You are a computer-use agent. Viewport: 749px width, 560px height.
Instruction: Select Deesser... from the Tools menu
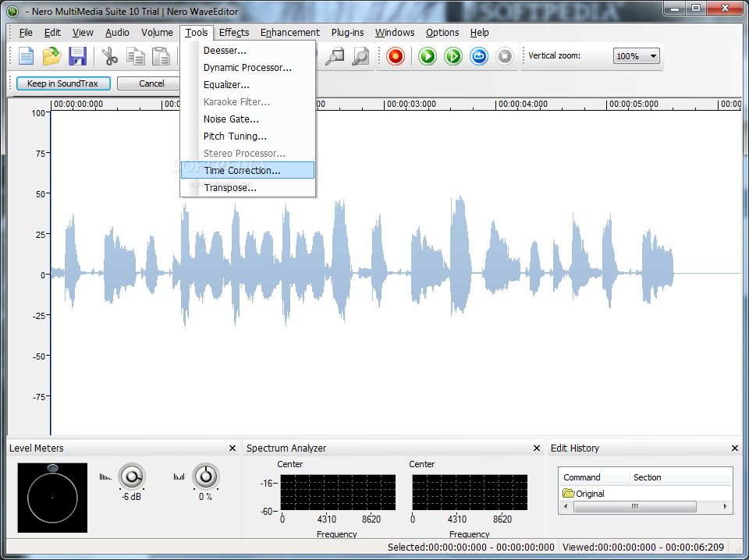point(247,51)
